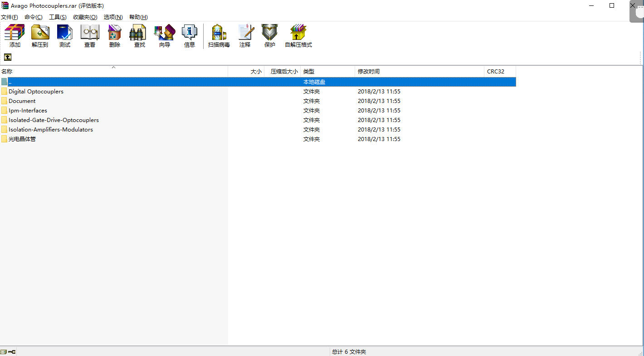
Task: Select the Isolated-Gate-Drive-Optocouplers folder name
Action: point(54,120)
